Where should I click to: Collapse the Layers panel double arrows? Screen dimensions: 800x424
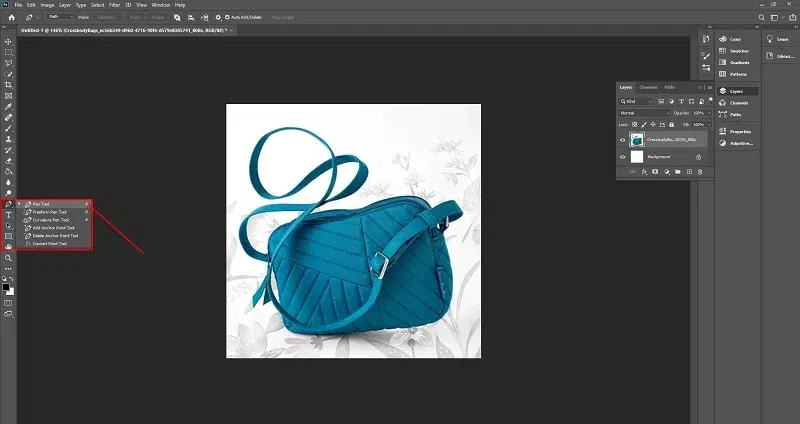[699, 87]
